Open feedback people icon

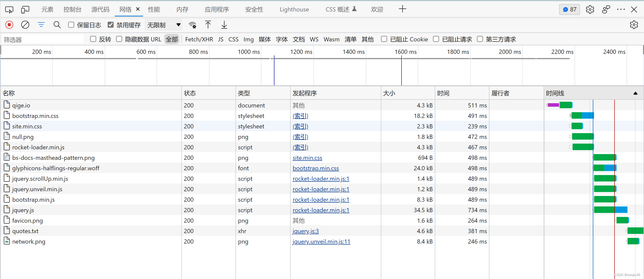click(606, 9)
